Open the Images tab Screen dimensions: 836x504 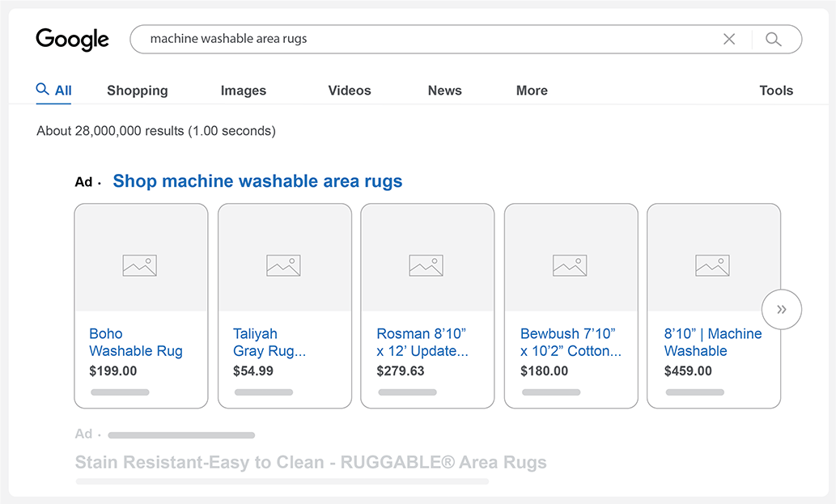[243, 91]
